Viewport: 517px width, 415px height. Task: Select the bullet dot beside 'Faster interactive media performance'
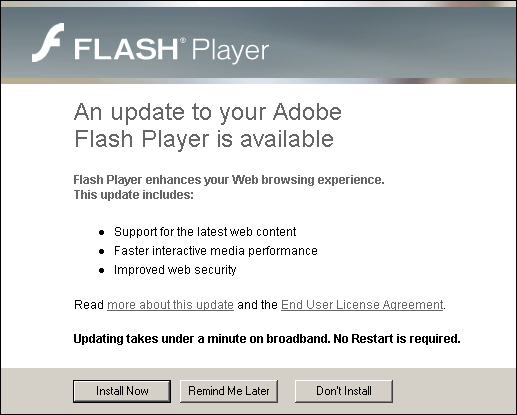coord(102,251)
